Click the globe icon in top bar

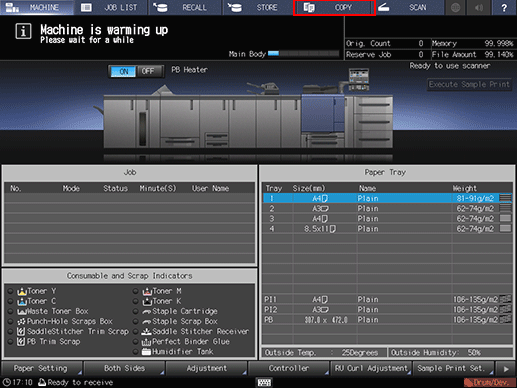455,7
